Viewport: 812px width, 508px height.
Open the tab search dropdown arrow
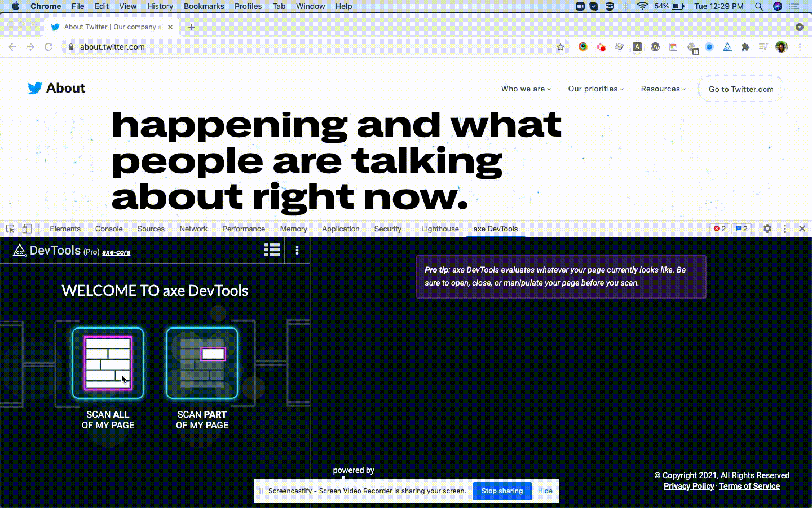point(799,27)
